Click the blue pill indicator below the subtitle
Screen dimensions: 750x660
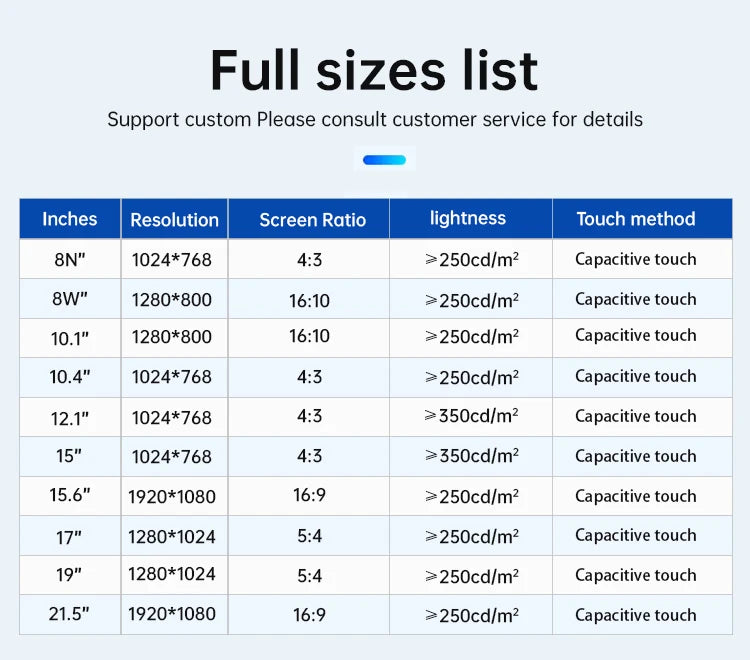(x=384, y=159)
